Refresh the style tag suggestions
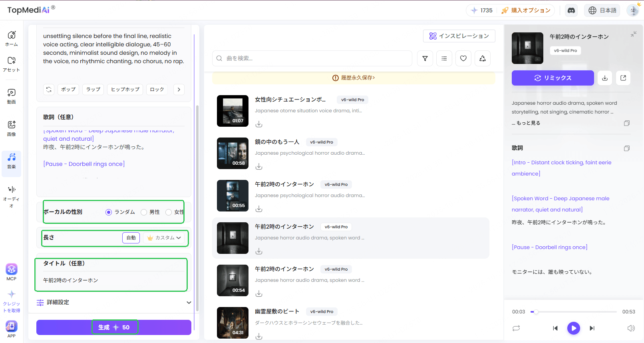 (49, 90)
